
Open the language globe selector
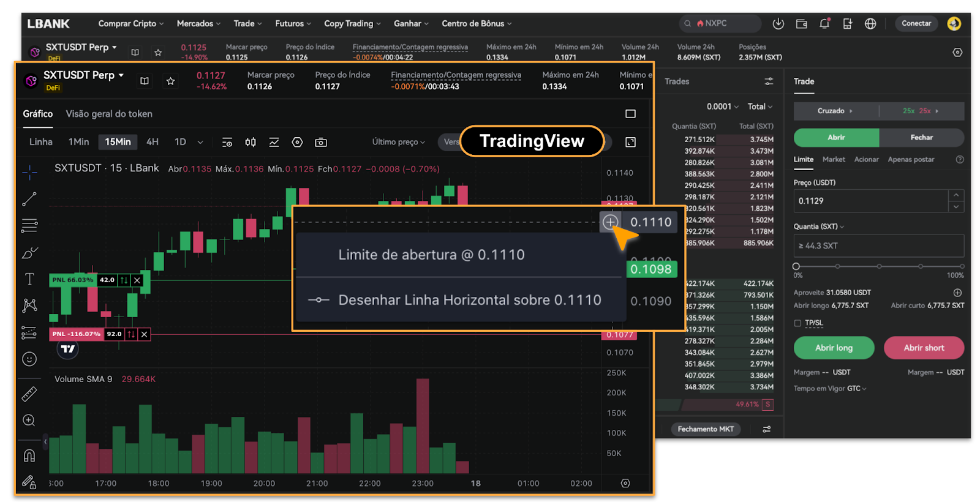870,24
